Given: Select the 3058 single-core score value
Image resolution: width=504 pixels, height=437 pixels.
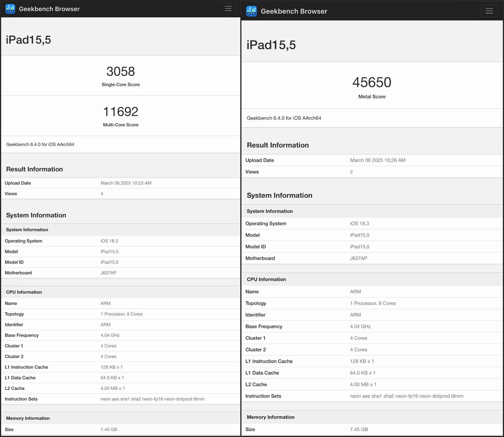Looking at the screenshot, I should pos(120,71).
